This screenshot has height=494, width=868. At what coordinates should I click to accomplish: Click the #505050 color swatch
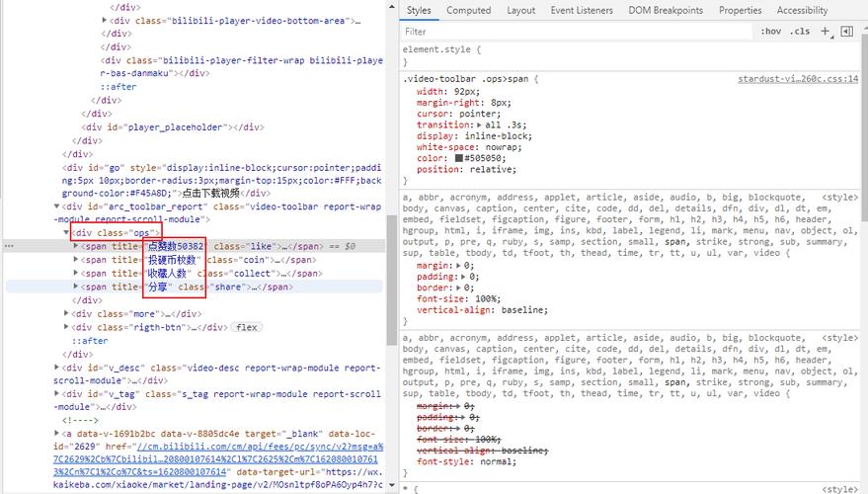coord(459,158)
